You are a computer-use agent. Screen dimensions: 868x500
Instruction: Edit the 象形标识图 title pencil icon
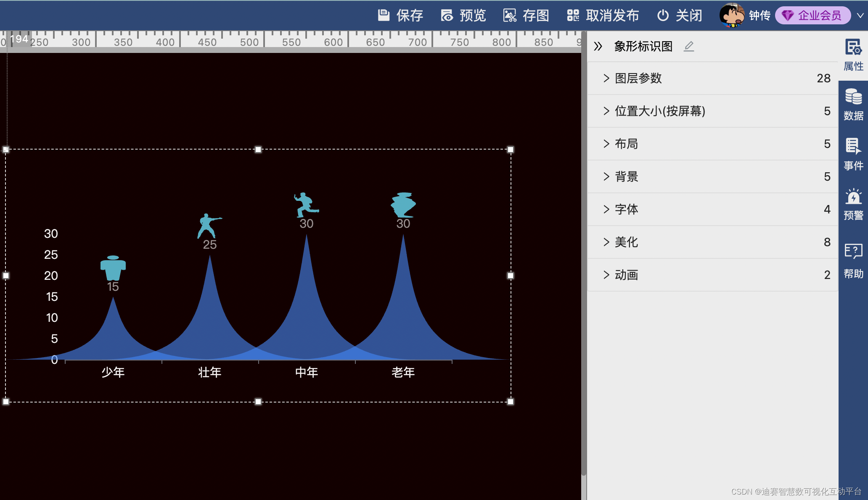click(x=689, y=46)
